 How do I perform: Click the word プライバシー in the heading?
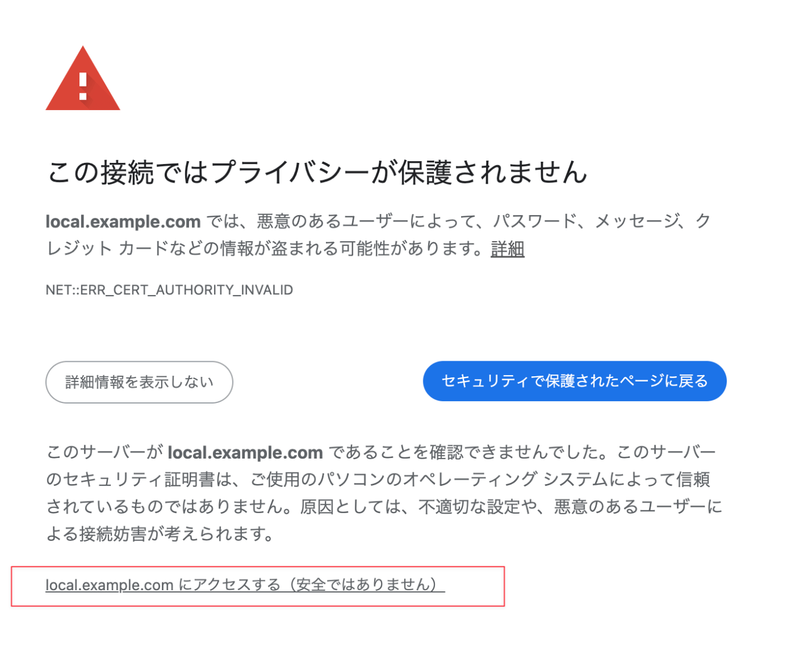[x=290, y=173]
